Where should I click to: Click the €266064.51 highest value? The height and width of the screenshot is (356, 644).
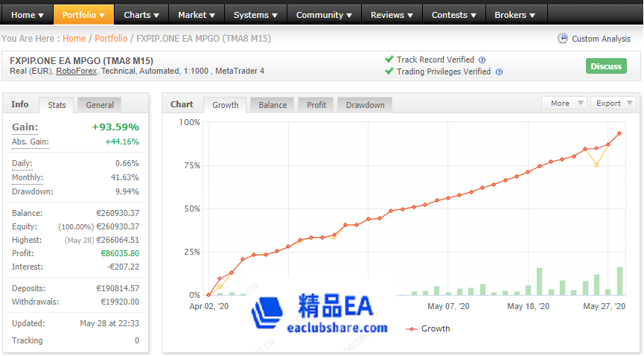point(118,240)
